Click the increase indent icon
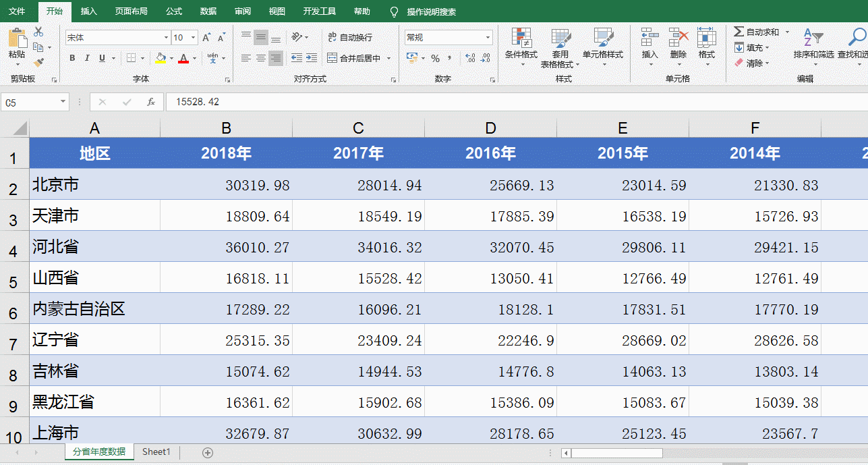Image resolution: width=868 pixels, height=465 pixels. (311, 58)
